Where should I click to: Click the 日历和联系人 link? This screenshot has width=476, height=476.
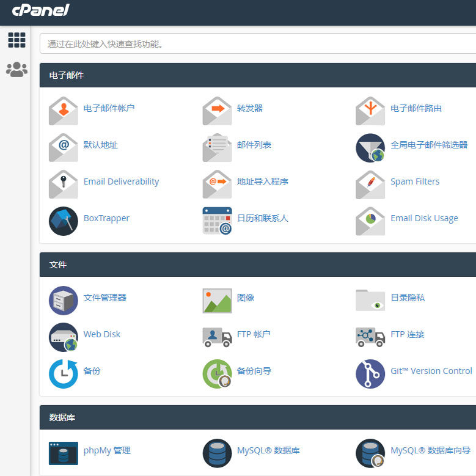click(x=263, y=218)
